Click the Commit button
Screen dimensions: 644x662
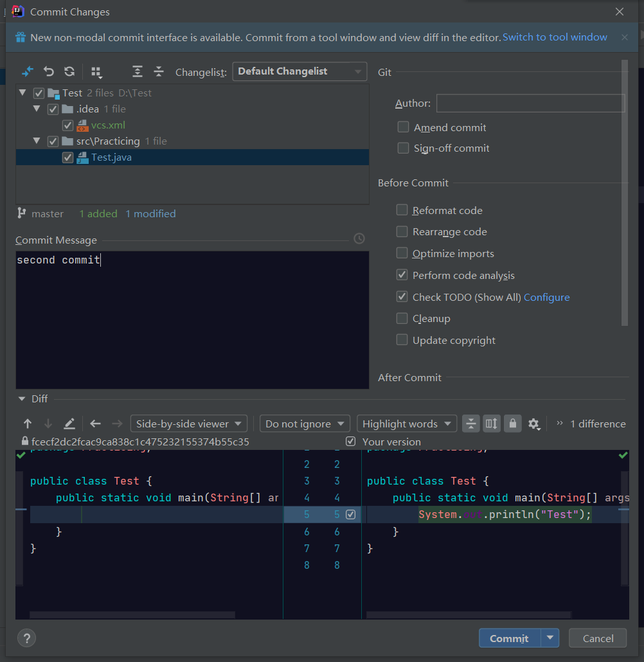click(x=510, y=638)
